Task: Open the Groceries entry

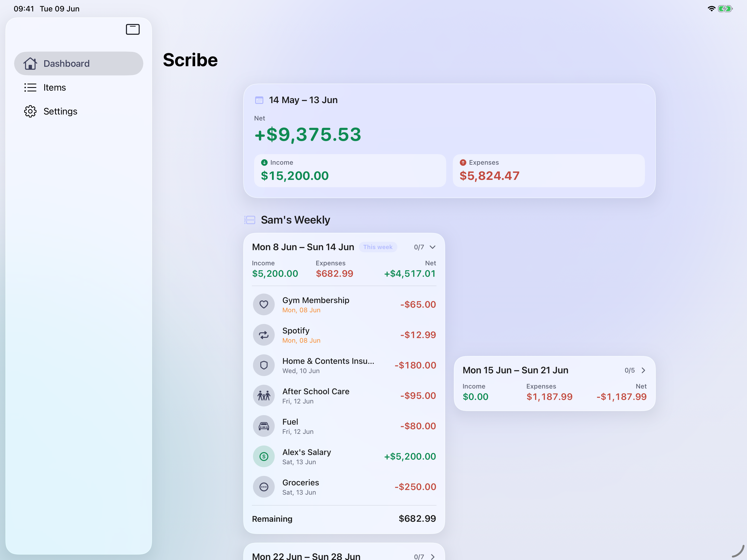Action: 344,487
